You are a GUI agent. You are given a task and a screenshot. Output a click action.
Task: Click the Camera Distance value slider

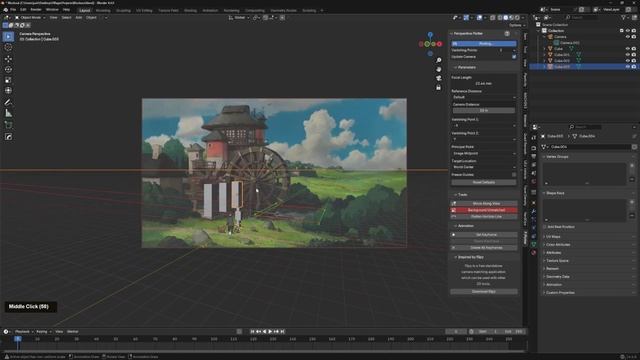coord(484,111)
